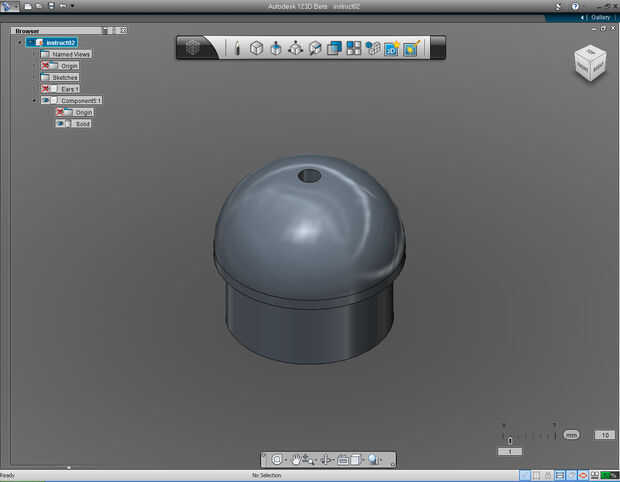620x482 pixels.
Task: Select the Zoom tool in navigation bar
Action: tap(307, 459)
